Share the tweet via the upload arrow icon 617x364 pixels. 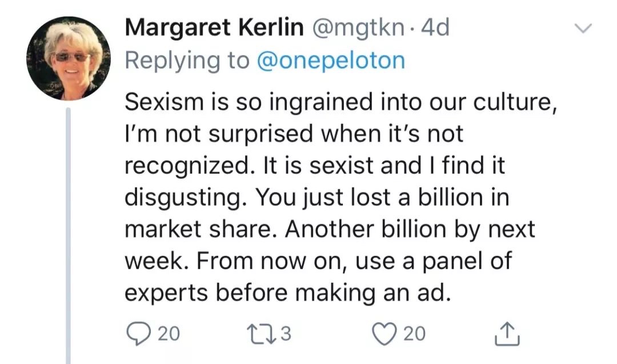pyautogui.click(x=507, y=334)
